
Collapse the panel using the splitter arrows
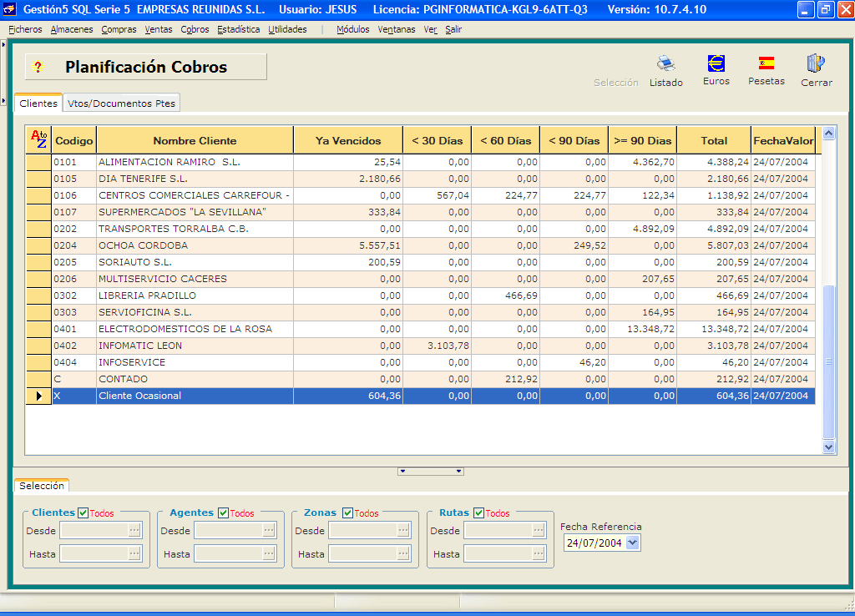pyautogui.click(x=431, y=472)
